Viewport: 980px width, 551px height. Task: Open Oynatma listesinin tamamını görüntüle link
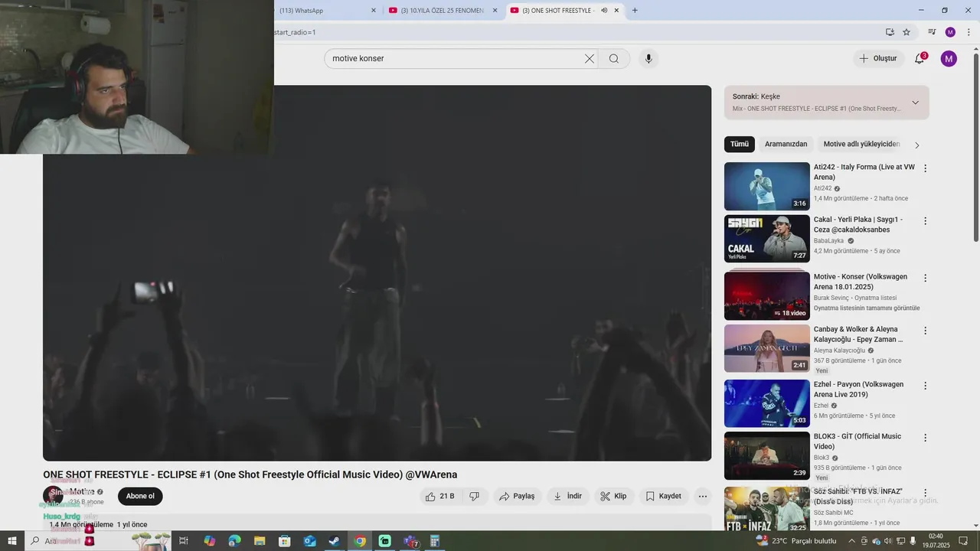pyautogui.click(x=867, y=308)
